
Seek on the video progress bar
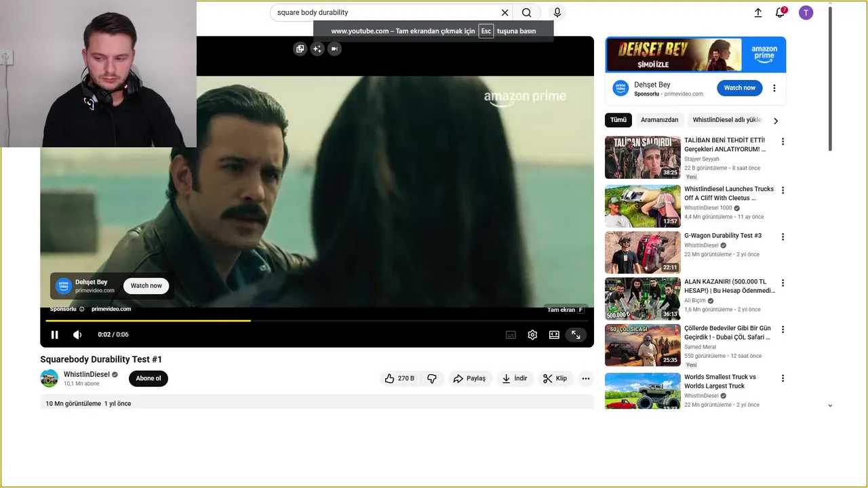pos(317,321)
